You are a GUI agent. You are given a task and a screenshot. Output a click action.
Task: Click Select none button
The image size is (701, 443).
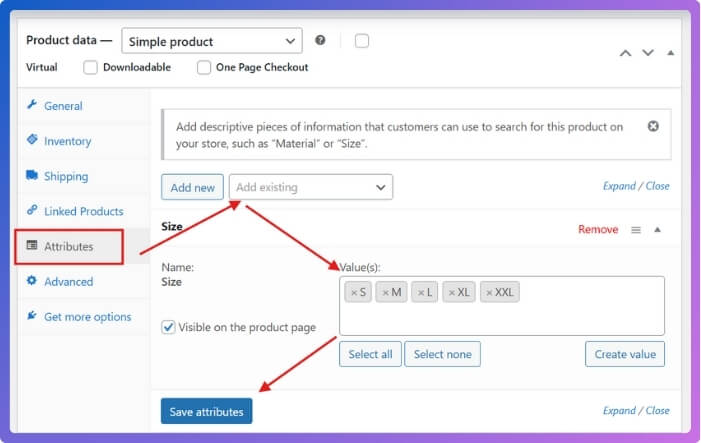[x=443, y=354]
